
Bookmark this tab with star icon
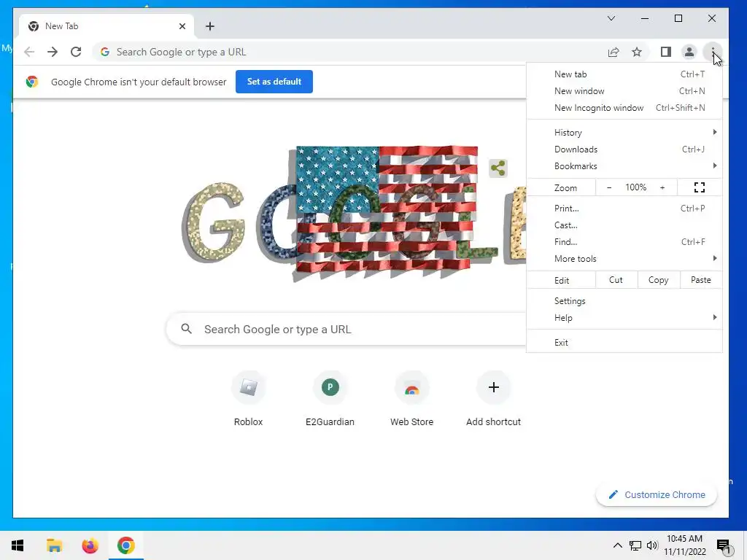(x=637, y=52)
